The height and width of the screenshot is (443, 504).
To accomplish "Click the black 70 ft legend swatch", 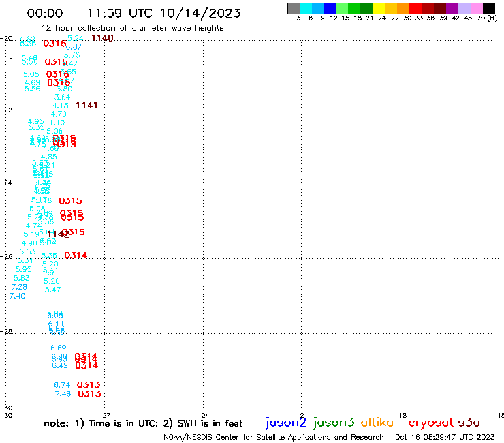I will click(489, 9).
